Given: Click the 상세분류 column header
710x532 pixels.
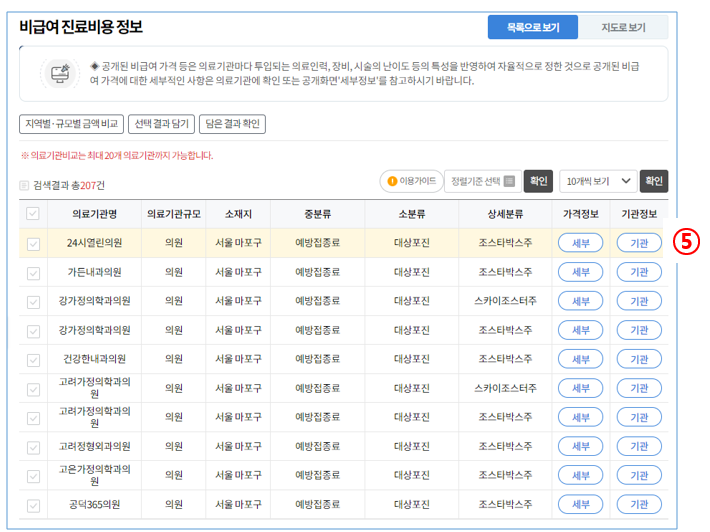Looking at the screenshot, I should (x=505, y=214).
